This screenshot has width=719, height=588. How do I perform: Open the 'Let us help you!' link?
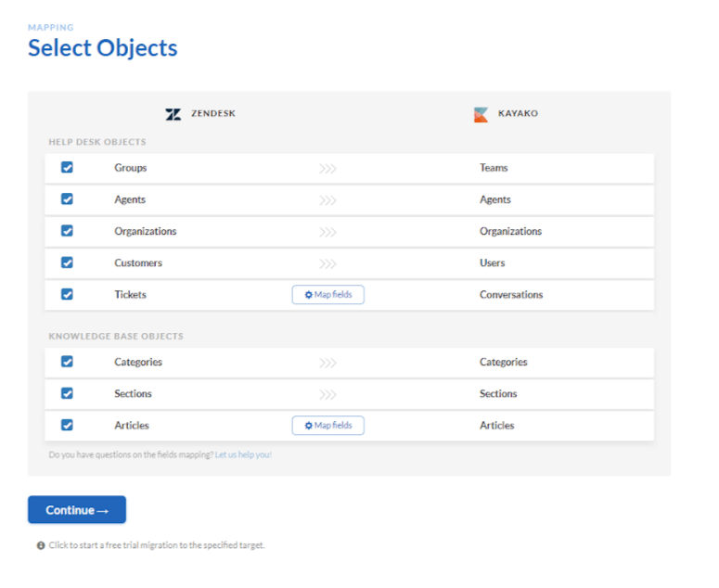point(243,454)
